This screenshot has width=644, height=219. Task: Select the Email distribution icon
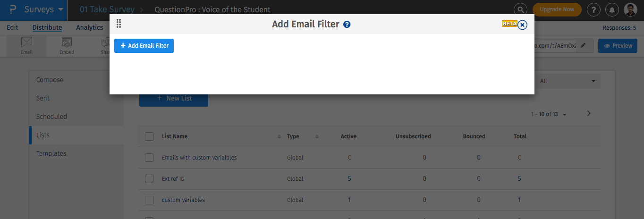[26, 45]
